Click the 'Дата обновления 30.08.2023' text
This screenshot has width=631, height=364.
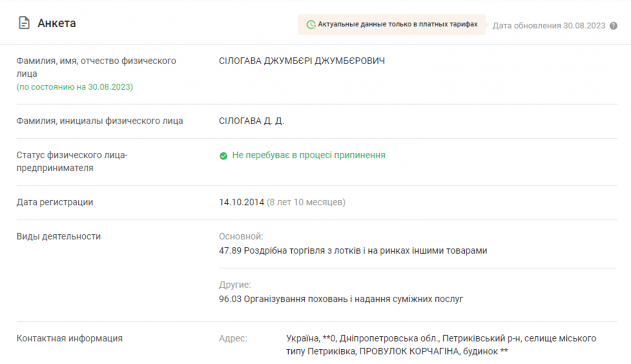tap(548, 26)
